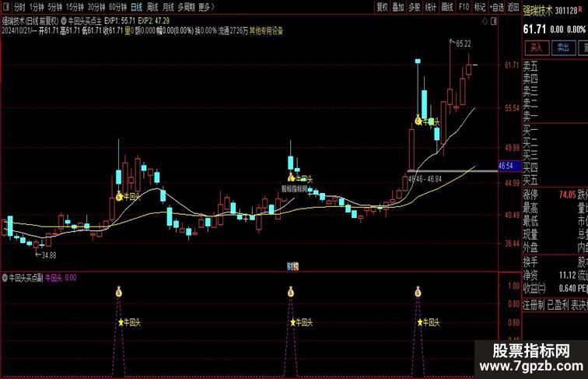Open main indicator 牛回头买点主 settings icon
The height and width of the screenshot is (379, 588).
[x=64, y=21]
